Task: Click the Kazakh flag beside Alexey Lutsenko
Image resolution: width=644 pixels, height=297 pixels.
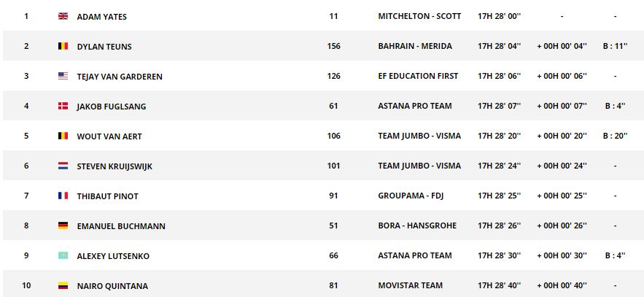Action: coord(63,255)
